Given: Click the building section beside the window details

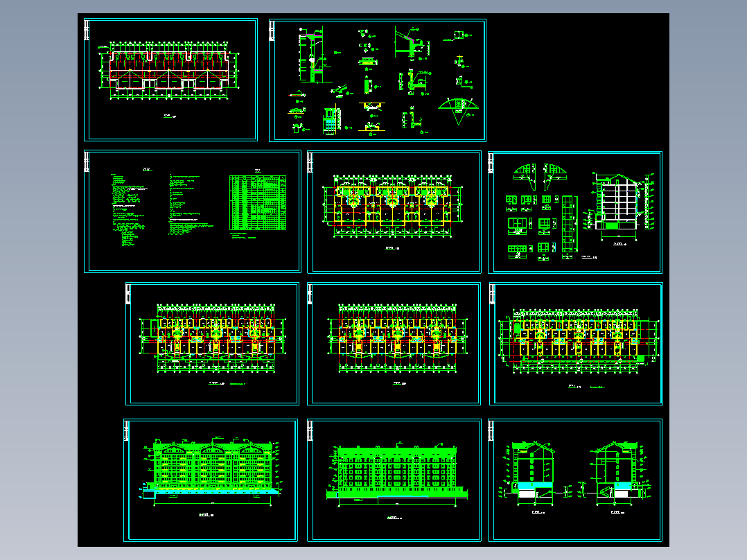Looking at the screenshot, I should (619, 205).
